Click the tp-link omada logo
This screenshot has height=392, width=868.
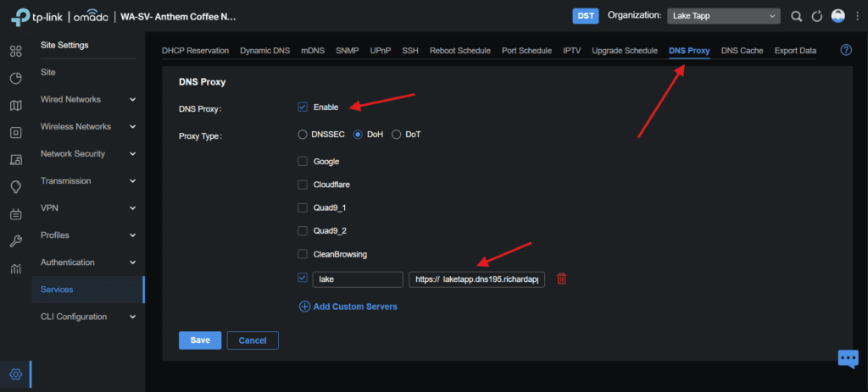(59, 17)
